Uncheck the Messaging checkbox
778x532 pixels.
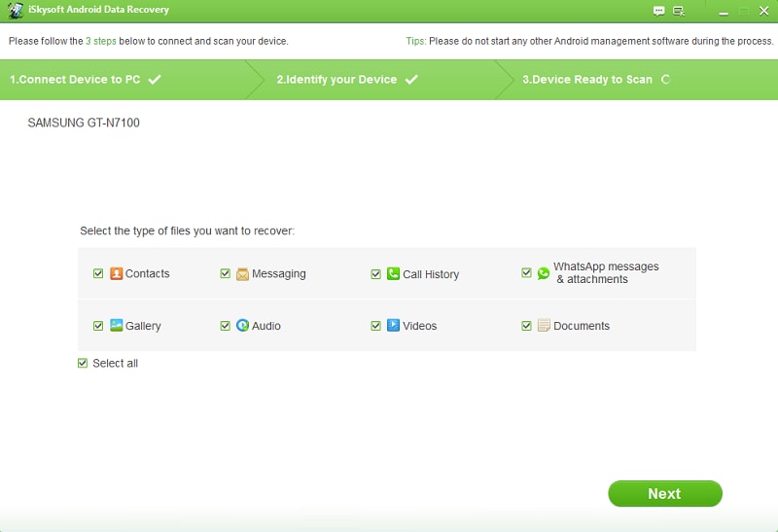click(226, 273)
